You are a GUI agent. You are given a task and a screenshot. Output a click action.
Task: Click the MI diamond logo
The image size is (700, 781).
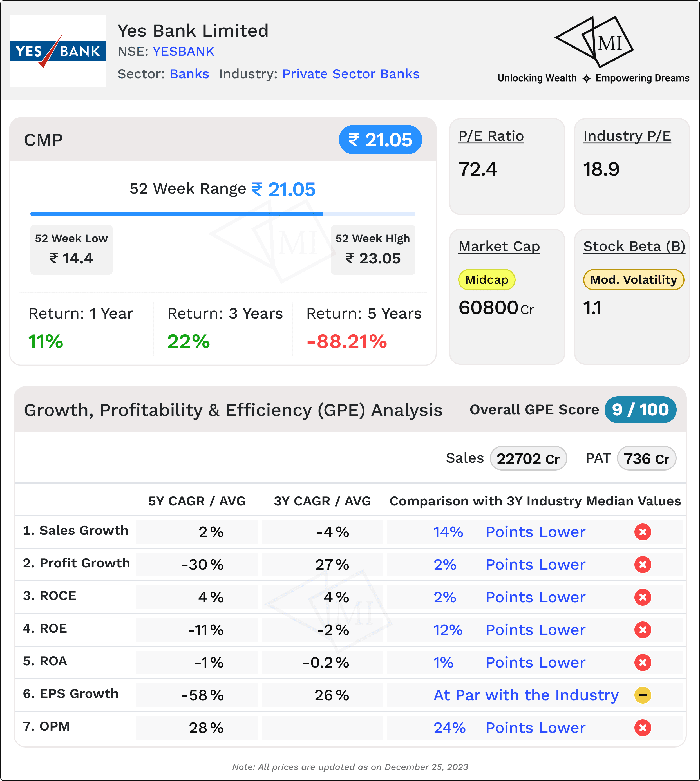[x=594, y=42]
